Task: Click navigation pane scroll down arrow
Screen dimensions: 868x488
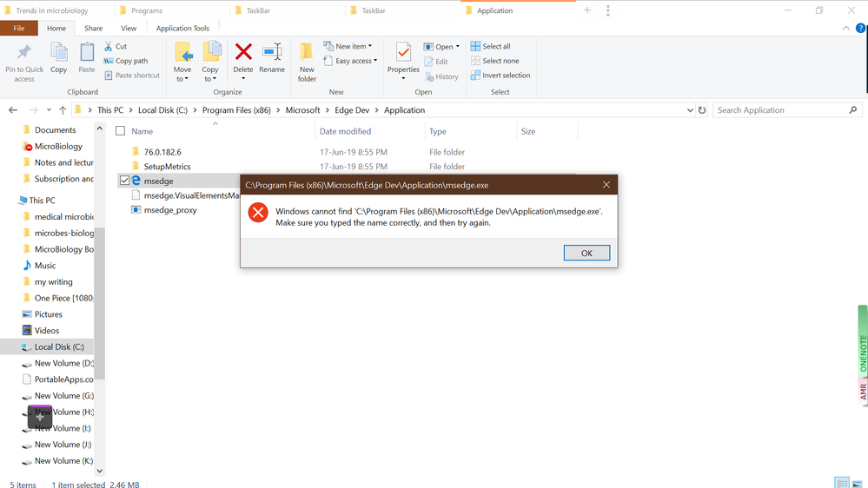Action: click(100, 471)
